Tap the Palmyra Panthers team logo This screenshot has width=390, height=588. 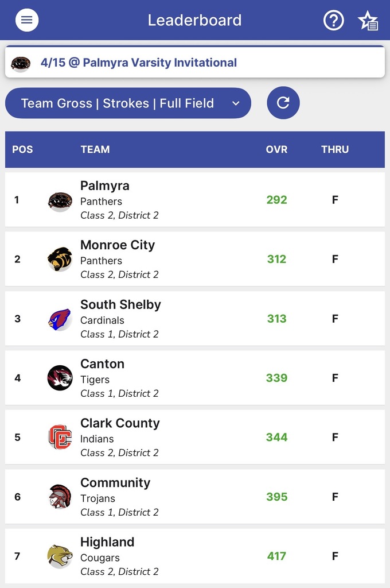coord(60,200)
